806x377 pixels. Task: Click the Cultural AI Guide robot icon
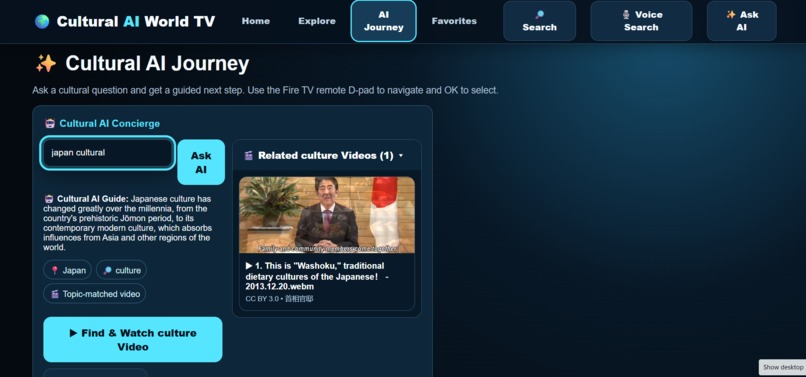(49, 199)
